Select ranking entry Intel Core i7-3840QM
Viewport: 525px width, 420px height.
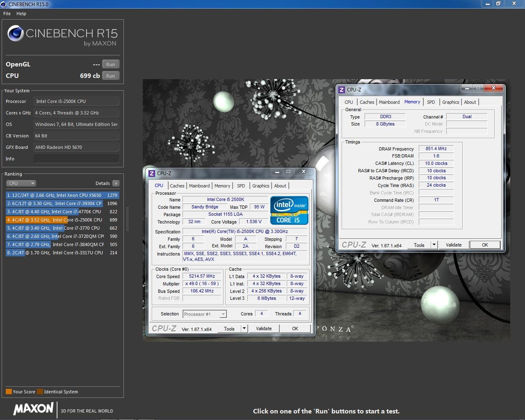tap(62, 244)
